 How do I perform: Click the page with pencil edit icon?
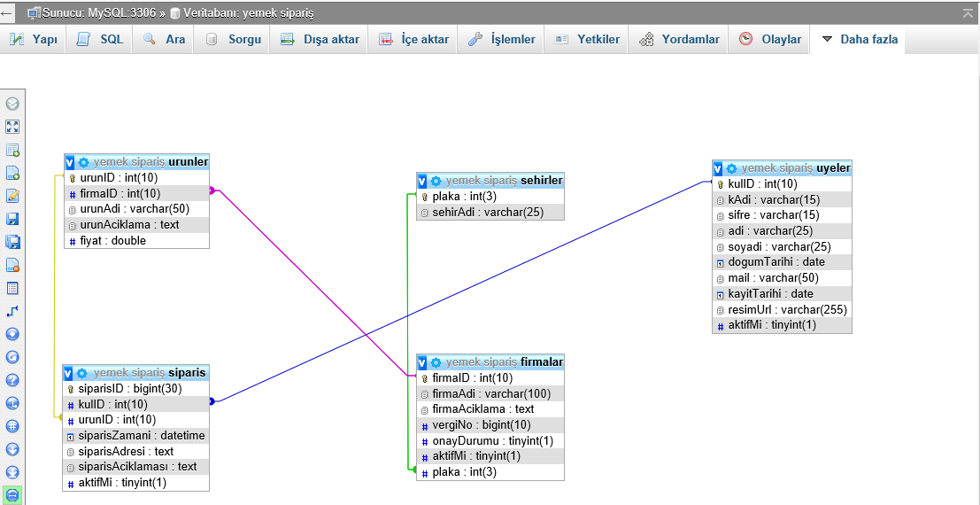pos(12,196)
